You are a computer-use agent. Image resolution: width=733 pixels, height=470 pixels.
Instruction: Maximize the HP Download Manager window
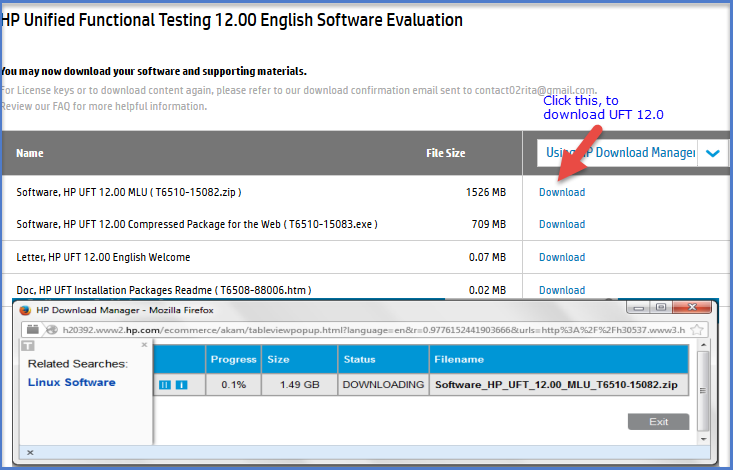661,307
